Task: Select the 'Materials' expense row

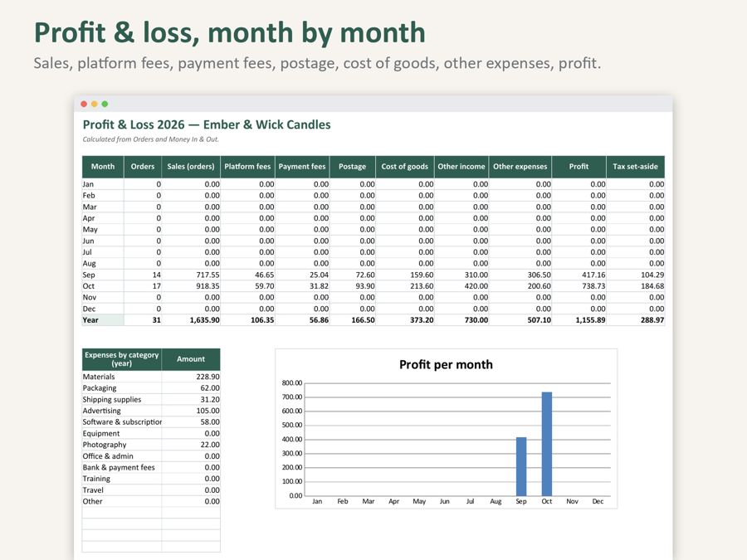Action: click(151, 377)
